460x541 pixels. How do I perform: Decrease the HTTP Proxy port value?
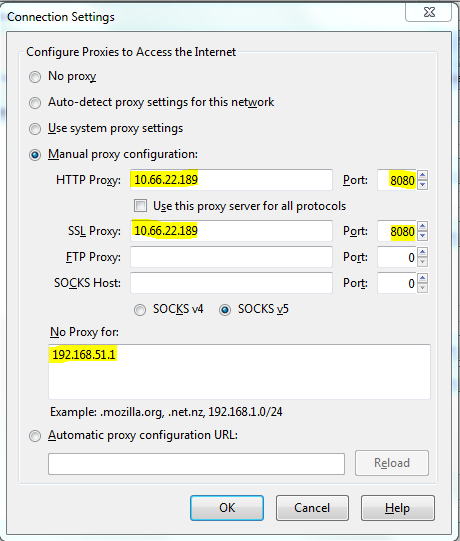423,185
